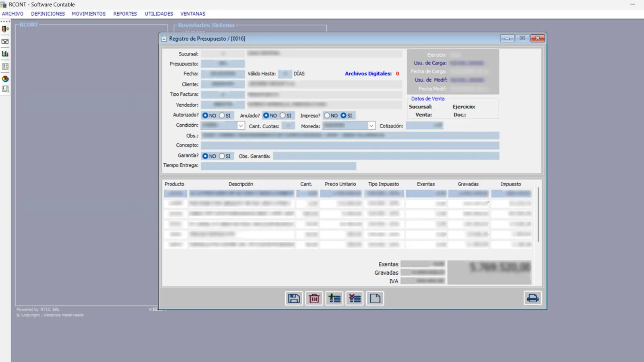Viewport: 644px width, 362px height.
Task: Set Anulado to SI
Action: [283, 115]
